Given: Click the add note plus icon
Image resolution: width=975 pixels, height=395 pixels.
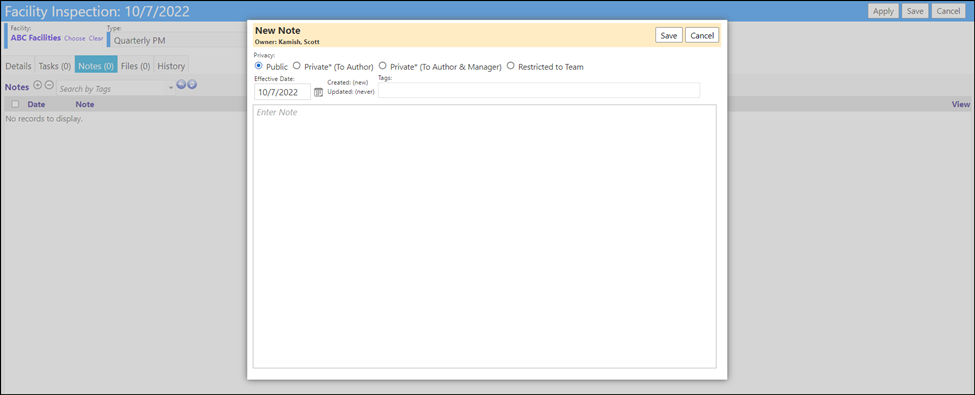Looking at the screenshot, I should [x=37, y=85].
